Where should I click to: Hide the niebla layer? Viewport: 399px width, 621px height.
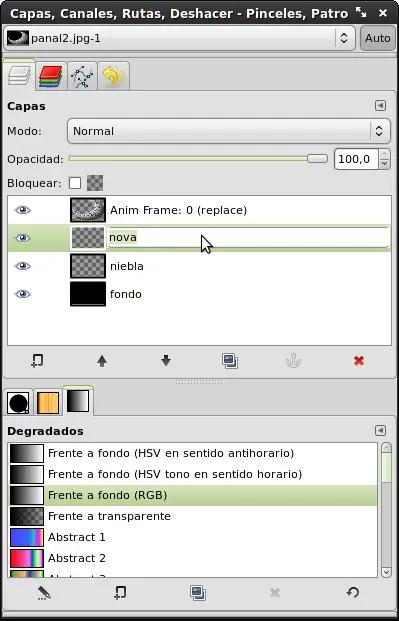(23, 266)
